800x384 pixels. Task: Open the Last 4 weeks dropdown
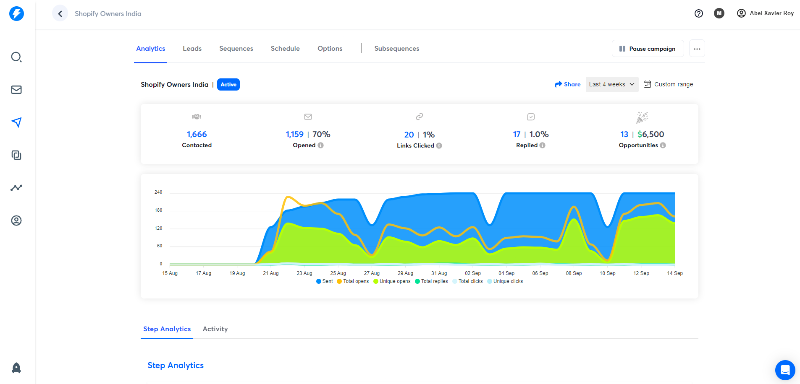point(612,84)
